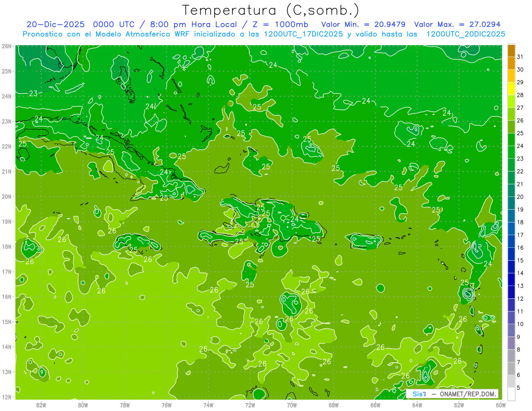The height and width of the screenshot is (411, 532).
Task: Click the dark orange swatch atop color bar
Action: pyautogui.click(x=511, y=51)
